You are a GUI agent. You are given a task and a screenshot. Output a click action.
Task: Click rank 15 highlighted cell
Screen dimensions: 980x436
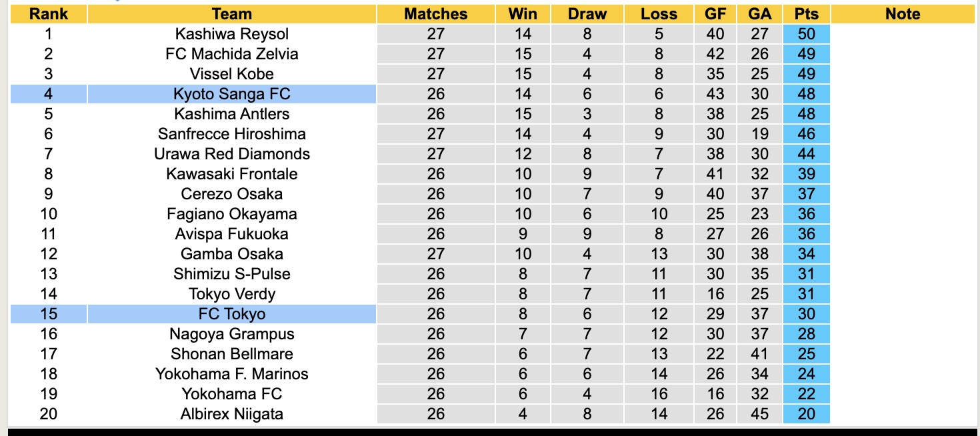(x=48, y=314)
